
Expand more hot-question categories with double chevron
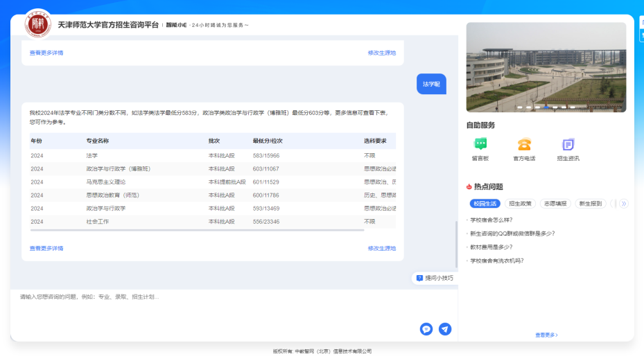(x=624, y=204)
